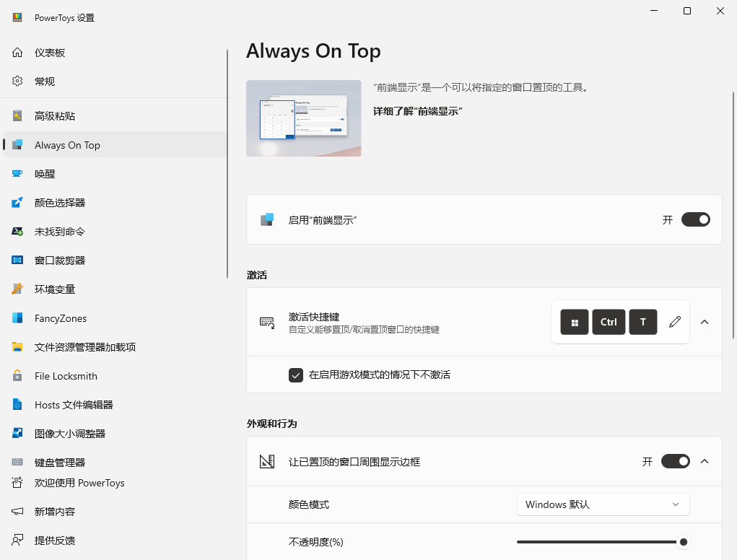
Task: Switch to 常规 settings
Action: (45, 81)
